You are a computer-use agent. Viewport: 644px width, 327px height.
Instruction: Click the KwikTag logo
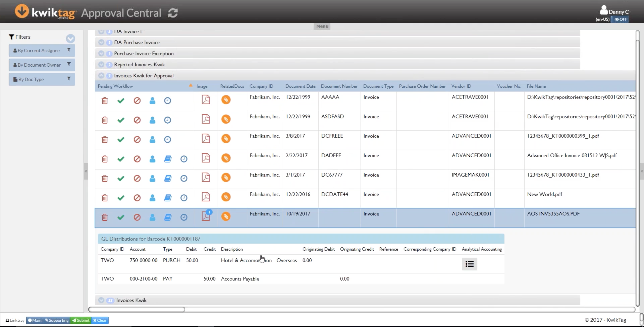pyautogui.click(x=45, y=12)
